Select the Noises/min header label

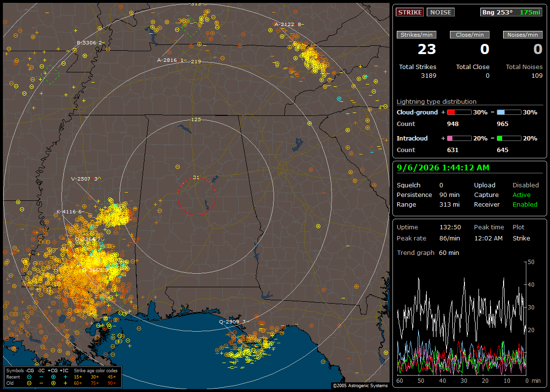522,35
